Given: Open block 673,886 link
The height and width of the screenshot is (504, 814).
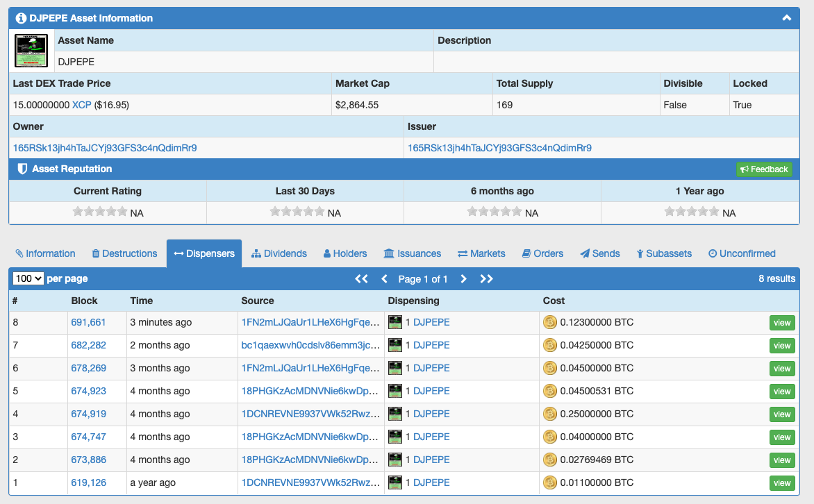Looking at the screenshot, I should [x=88, y=460].
